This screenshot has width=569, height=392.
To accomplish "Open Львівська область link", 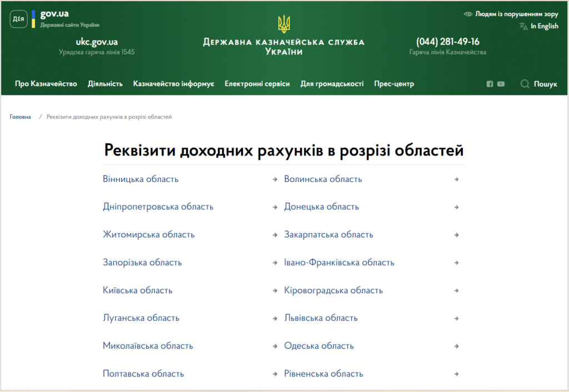I will pyautogui.click(x=321, y=318).
